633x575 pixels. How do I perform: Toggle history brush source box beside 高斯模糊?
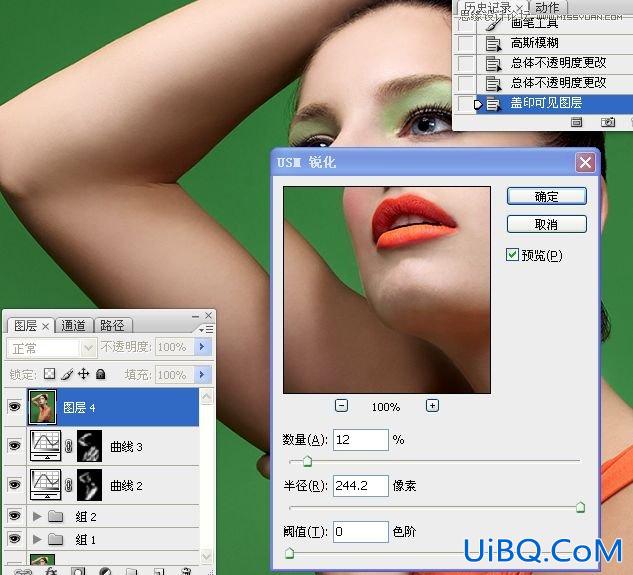pyautogui.click(x=465, y=42)
